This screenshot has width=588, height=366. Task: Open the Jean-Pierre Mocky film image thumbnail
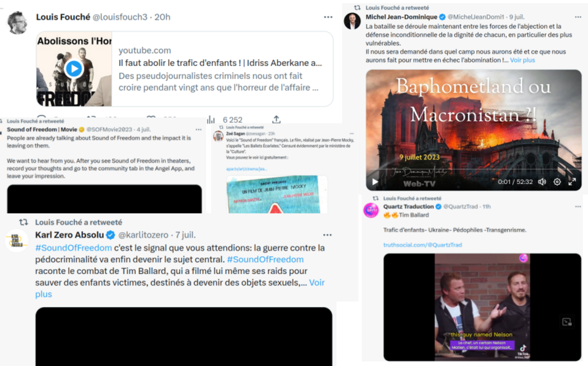pyautogui.click(x=277, y=194)
